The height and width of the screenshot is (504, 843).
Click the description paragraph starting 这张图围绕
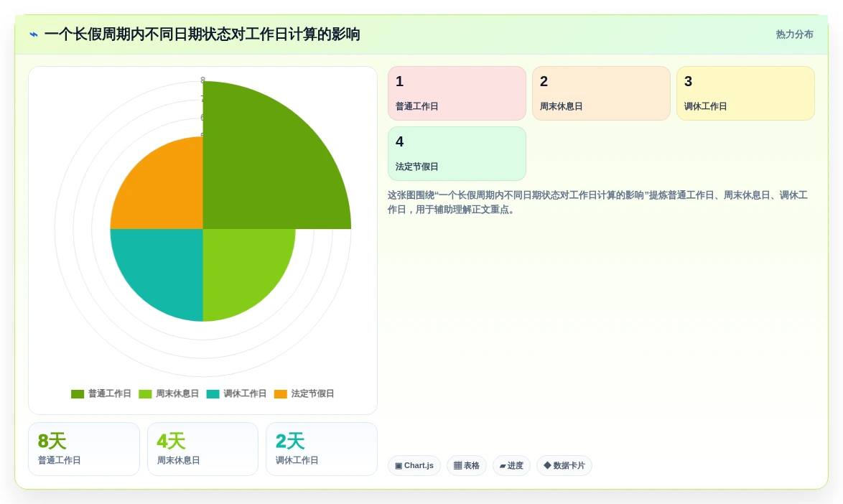[598, 202]
